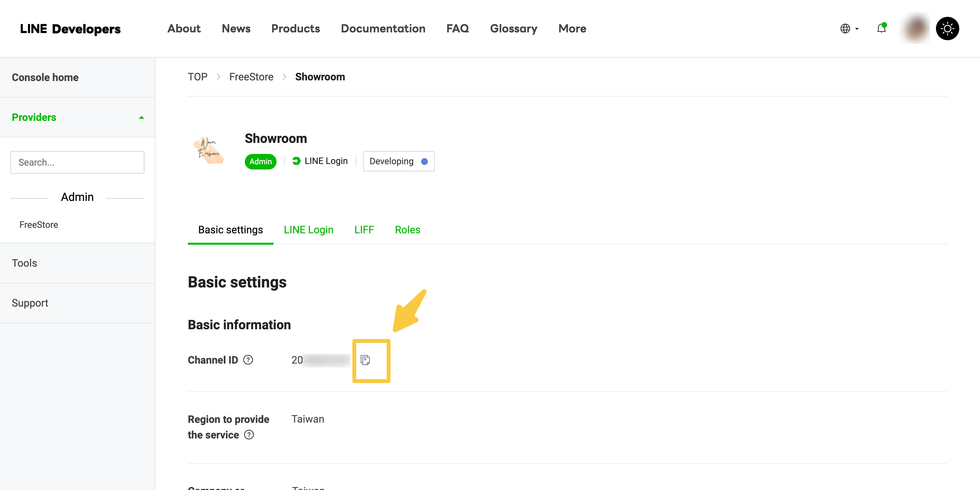
Task: Collapse the Providers sidebar section
Action: [141, 117]
